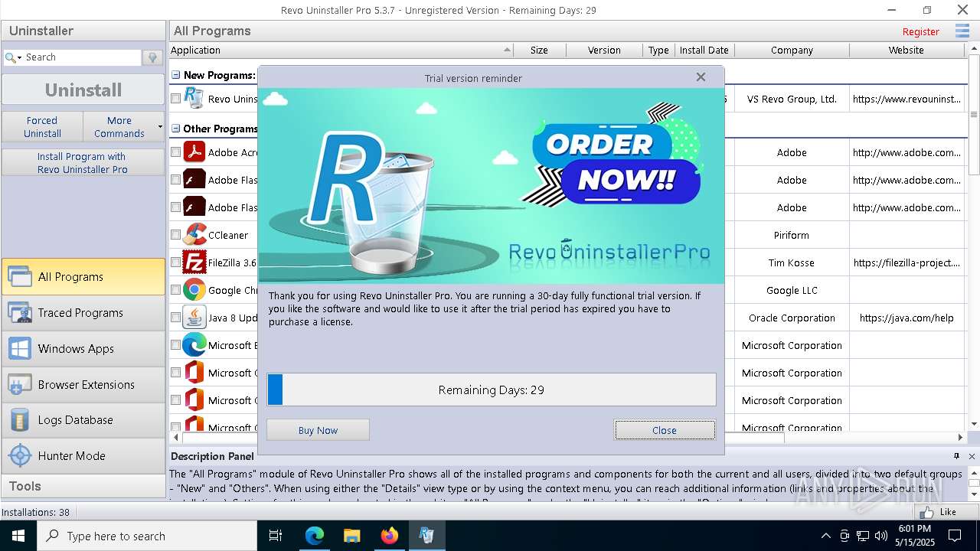Tick the checkbox for Adobe Acrobat row
Screen dimensions: 980x551
coord(175,152)
